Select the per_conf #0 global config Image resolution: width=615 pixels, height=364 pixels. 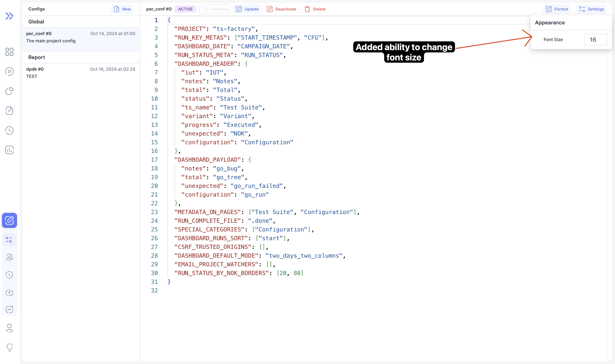coord(81,37)
